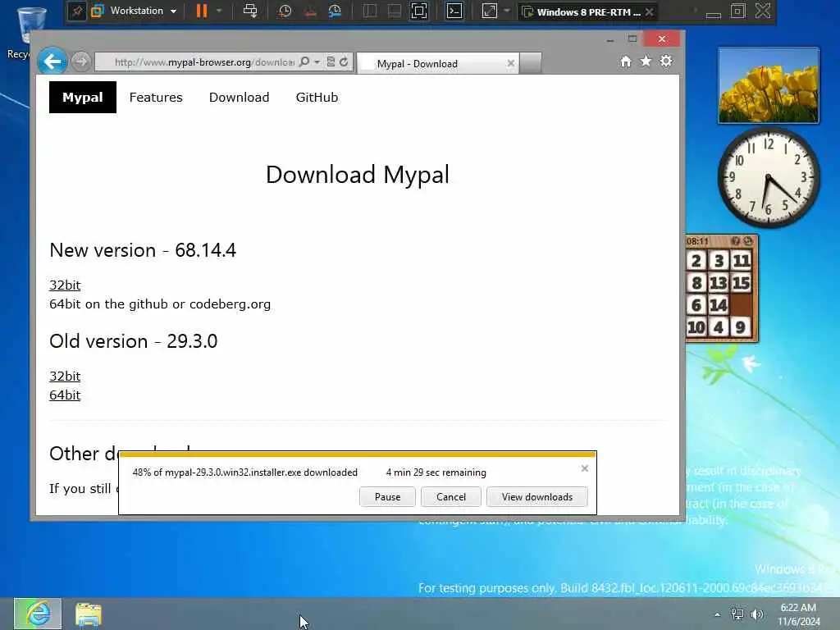The image size is (840, 630).
Task: Refresh the Mypal download page
Action: pos(344,62)
